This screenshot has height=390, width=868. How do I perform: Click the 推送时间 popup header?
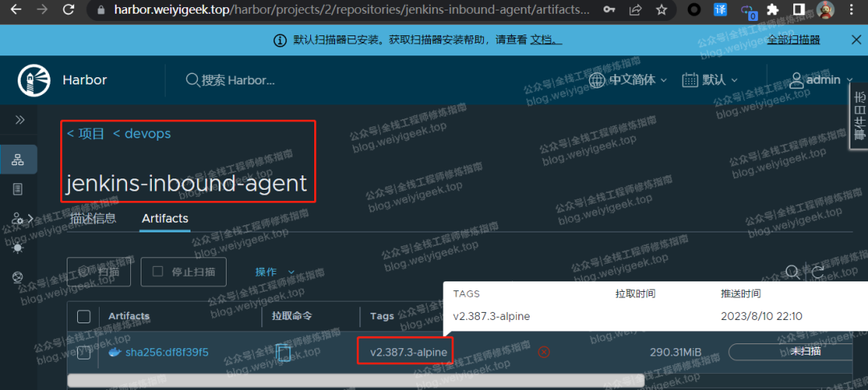pyautogui.click(x=741, y=294)
